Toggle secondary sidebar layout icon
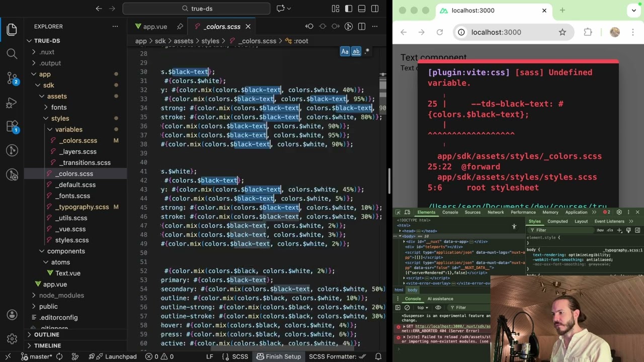The width and height of the screenshot is (644, 362). [375, 9]
